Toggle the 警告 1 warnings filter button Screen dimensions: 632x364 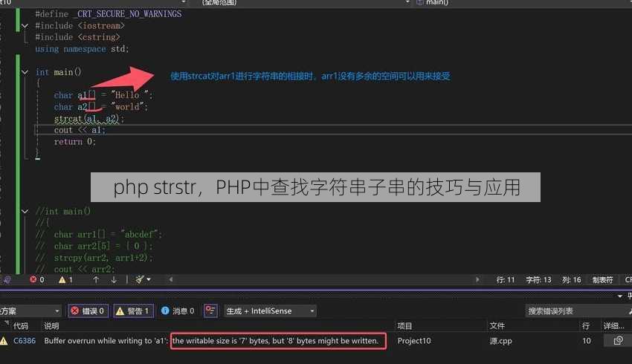(133, 311)
